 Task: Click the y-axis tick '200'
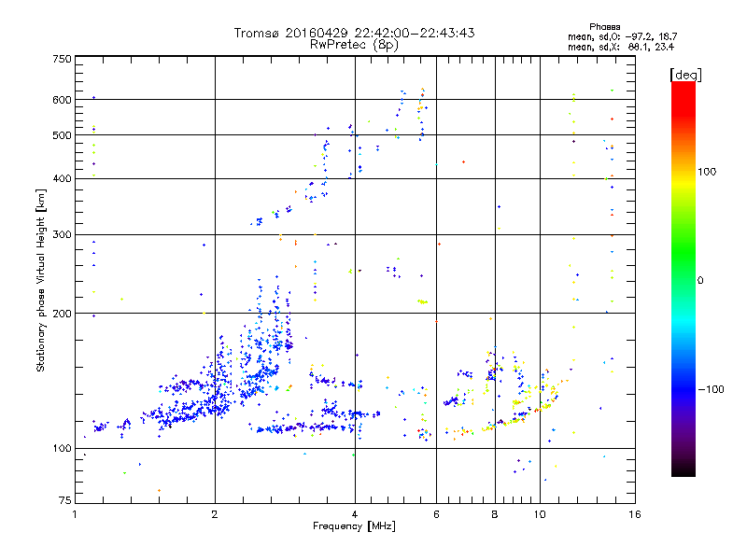(x=62, y=314)
